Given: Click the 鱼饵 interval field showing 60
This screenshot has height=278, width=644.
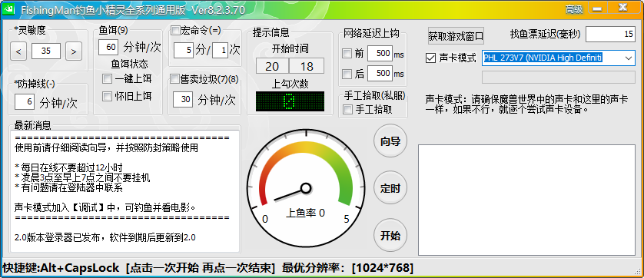Looking at the screenshot, I should point(109,47).
